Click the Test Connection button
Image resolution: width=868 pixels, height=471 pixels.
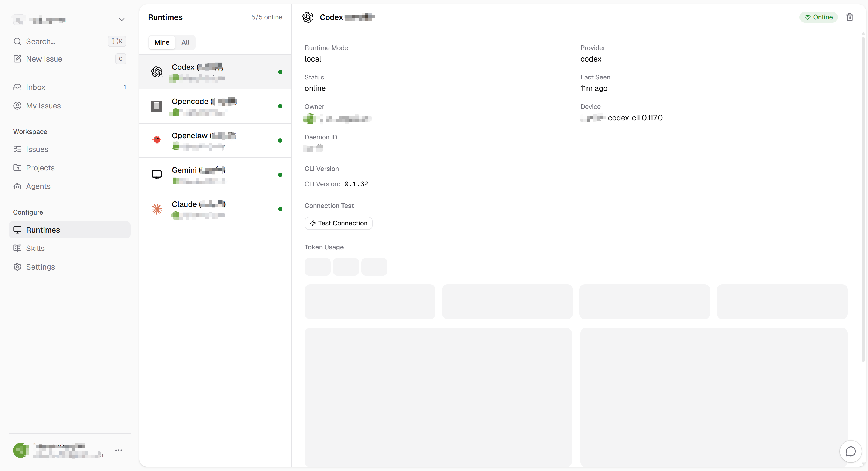tap(338, 223)
